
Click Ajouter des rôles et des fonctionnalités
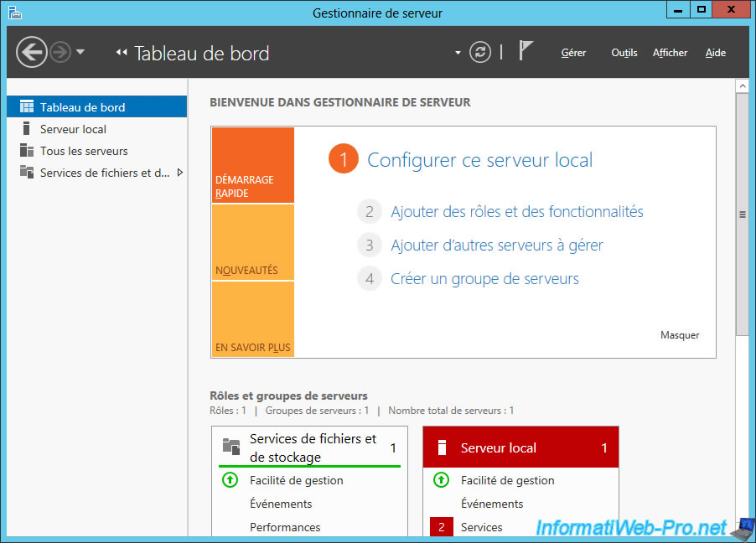517,211
